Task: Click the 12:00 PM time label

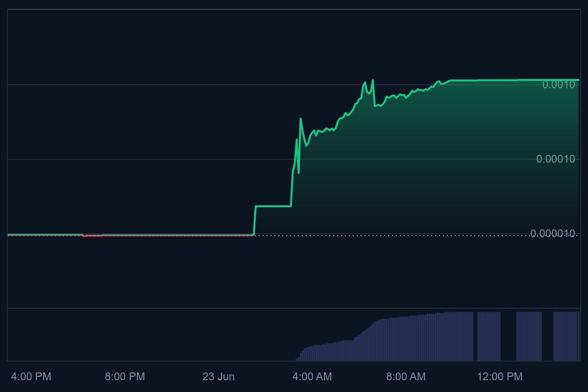Action: [500, 376]
